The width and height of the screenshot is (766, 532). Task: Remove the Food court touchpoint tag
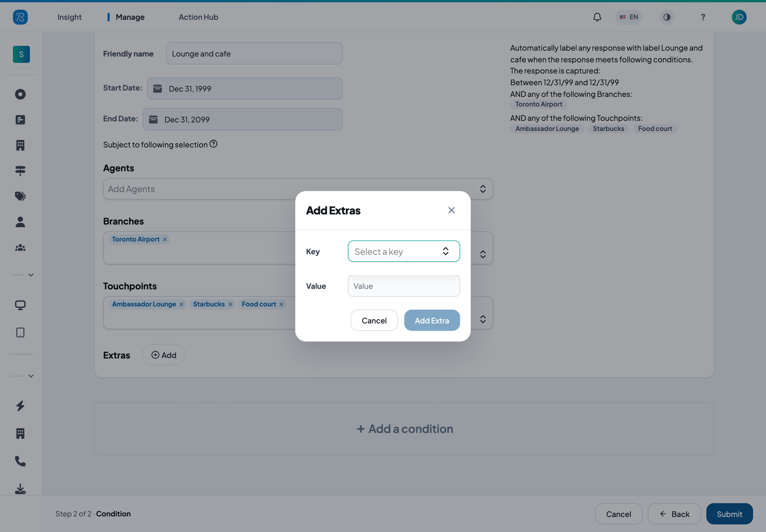(x=281, y=304)
